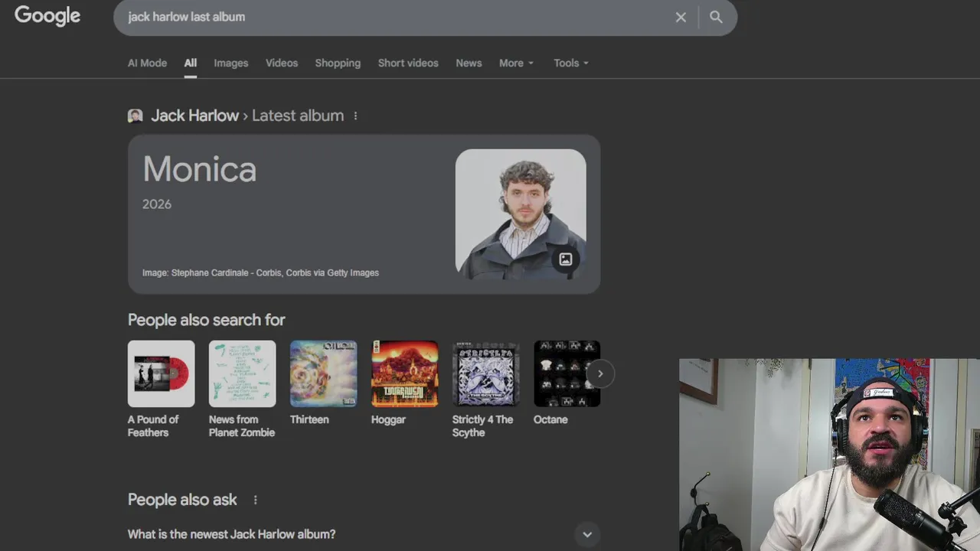Screen dimensions: 980x551
Task: Click the People also ask heading
Action: 182,500
